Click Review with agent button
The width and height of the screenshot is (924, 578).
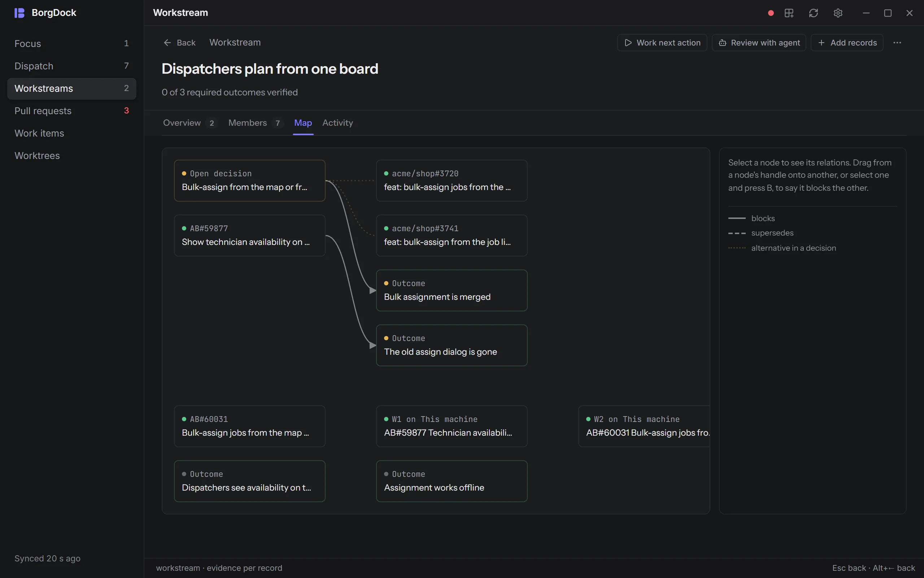tap(759, 43)
